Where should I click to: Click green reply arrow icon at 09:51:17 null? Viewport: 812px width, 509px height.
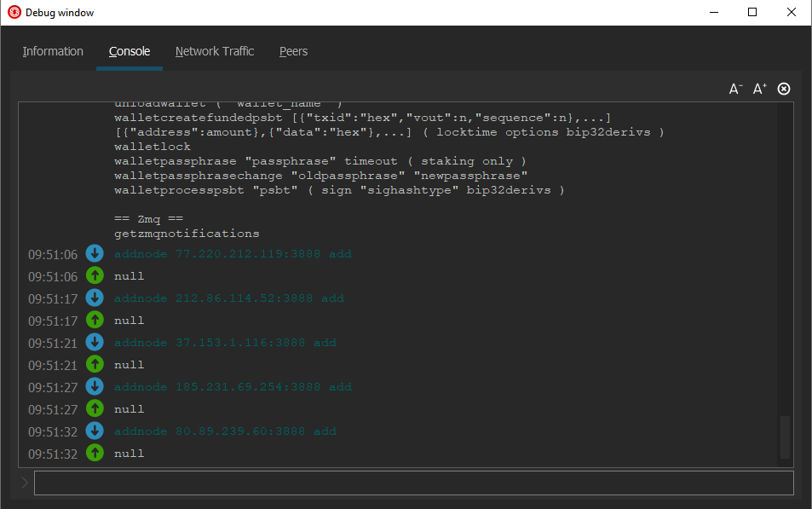95,321
